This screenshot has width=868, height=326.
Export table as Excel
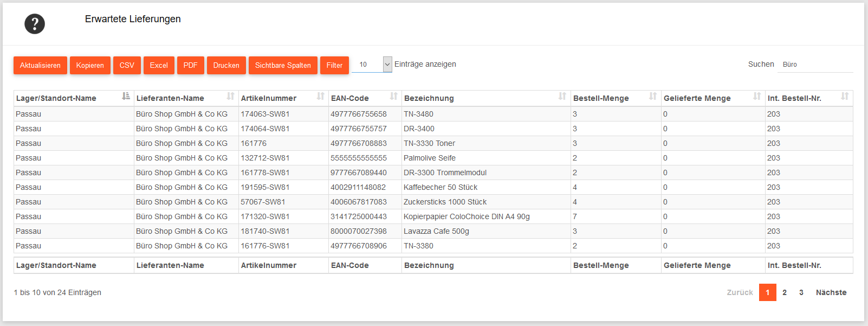tap(159, 65)
